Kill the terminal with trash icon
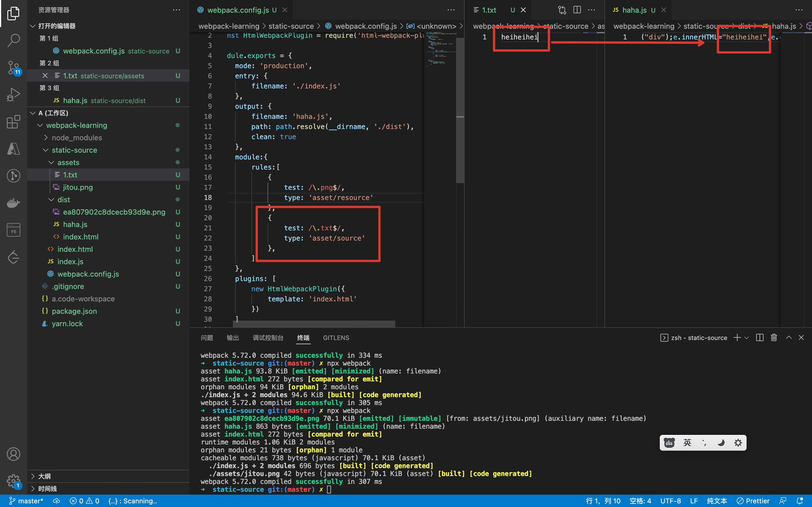Image resolution: width=812 pixels, height=507 pixels. click(774, 338)
